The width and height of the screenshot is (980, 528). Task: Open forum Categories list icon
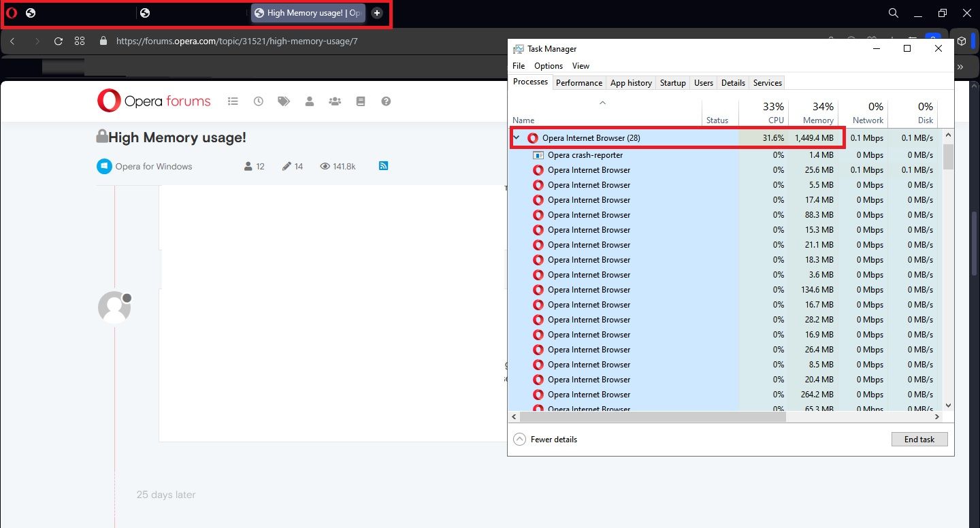[233, 101]
